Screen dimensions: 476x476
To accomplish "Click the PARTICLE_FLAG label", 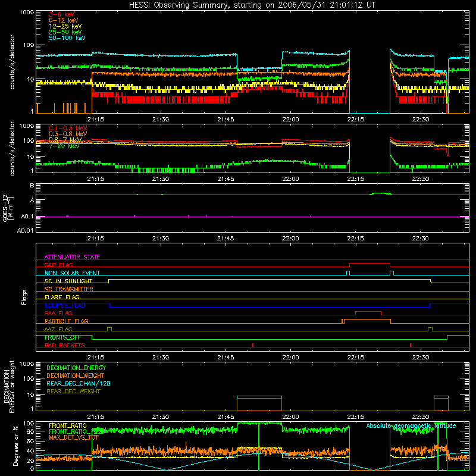I will (x=67, y=321).
